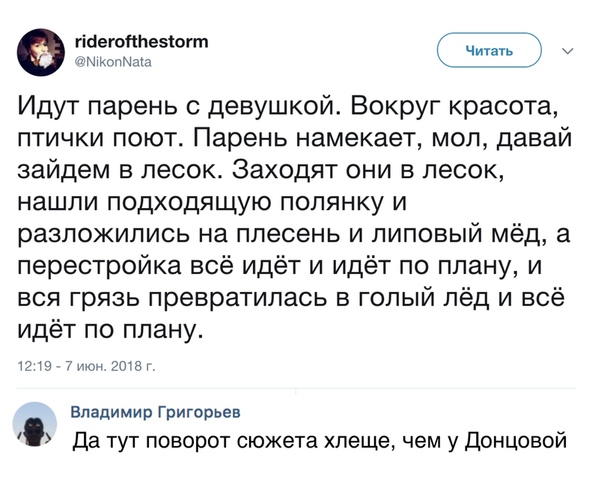Viewport: 604px width, 485px height.
Task: Open Владимир Григорьев's profile name
Action: click(156, 412)
